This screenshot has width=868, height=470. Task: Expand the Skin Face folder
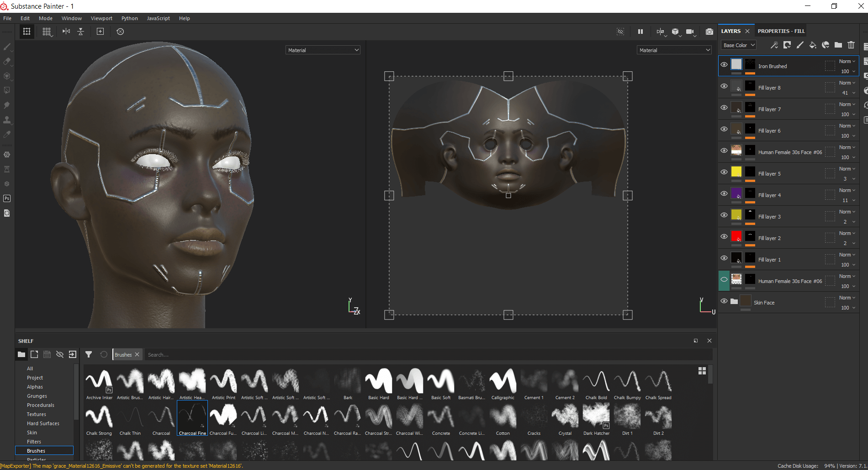pos(734,301)
